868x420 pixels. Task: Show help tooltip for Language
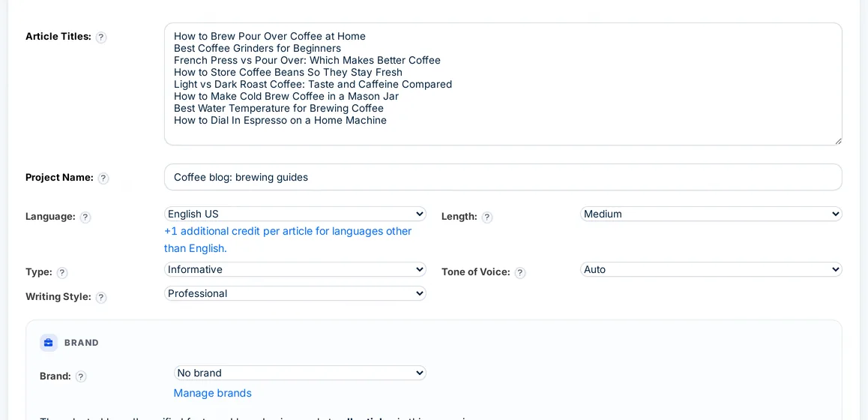pyautogui.click(x=85, y=217)
